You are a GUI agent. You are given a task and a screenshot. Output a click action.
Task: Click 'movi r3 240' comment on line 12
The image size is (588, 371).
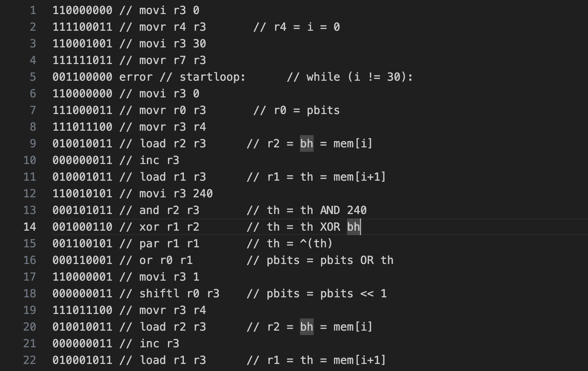click(176, 194)
